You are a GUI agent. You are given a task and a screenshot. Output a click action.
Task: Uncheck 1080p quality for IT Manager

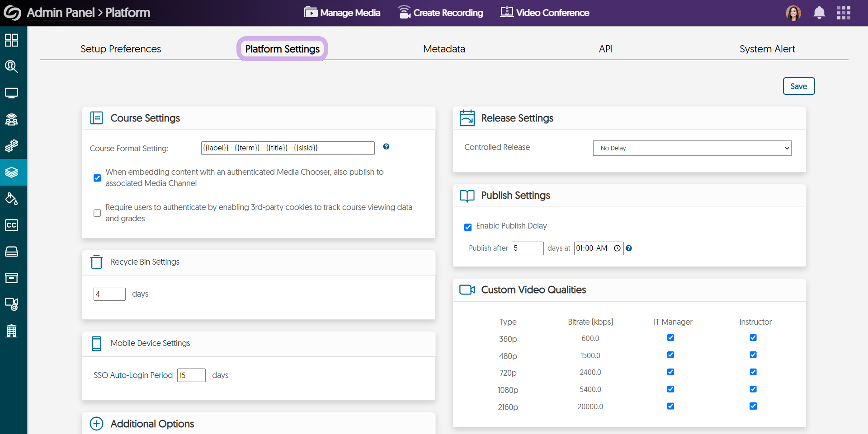pos(670,389)
